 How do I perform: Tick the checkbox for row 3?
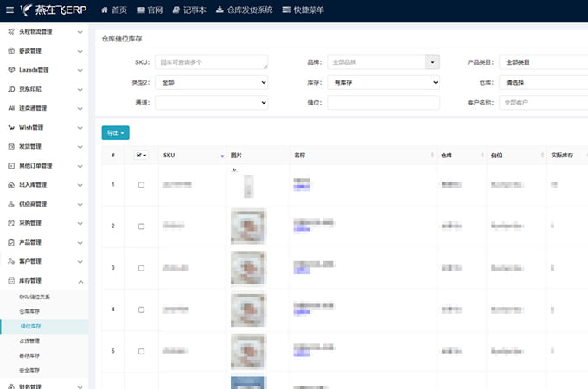coord(142,268)
